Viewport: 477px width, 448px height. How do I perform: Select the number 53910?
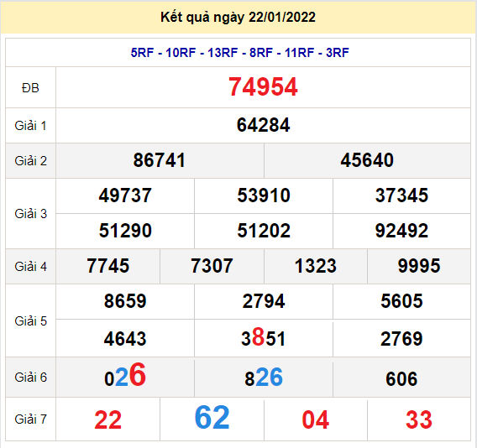[x=264, y=195]
